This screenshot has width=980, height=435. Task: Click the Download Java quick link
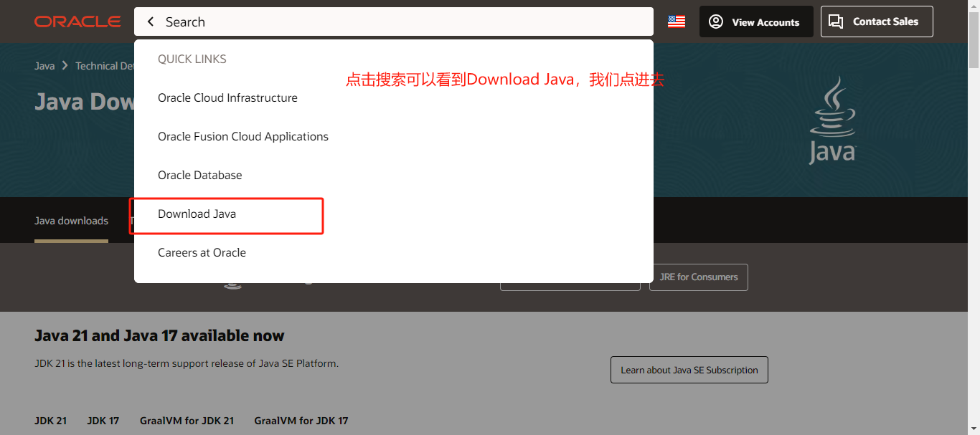tap(197, 214)
